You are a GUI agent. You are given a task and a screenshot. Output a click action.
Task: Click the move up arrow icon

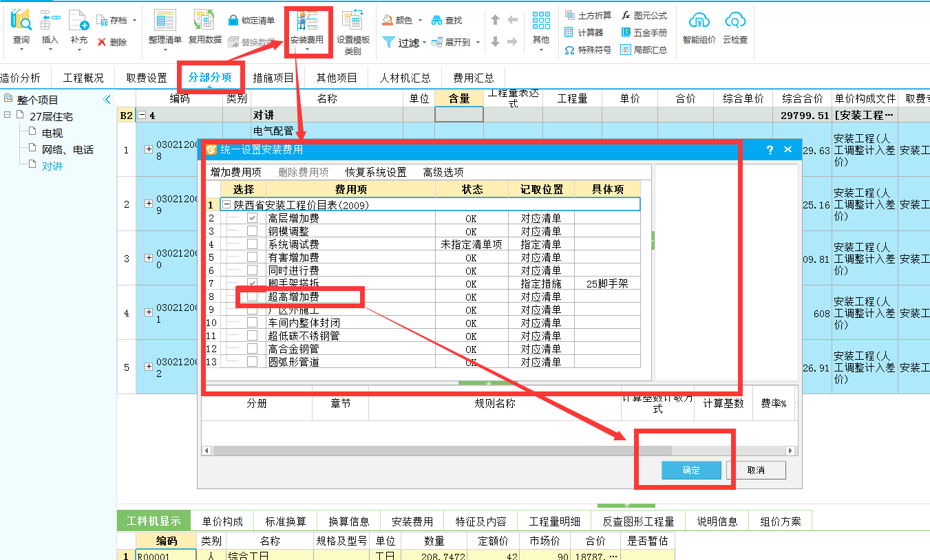coord(495,20)
